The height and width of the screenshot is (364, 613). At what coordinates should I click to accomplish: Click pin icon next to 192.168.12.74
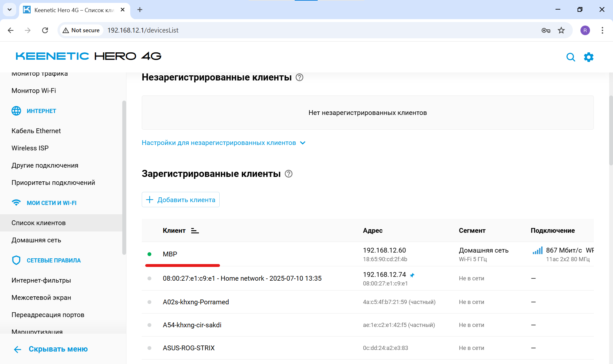(x=412, y=275)
